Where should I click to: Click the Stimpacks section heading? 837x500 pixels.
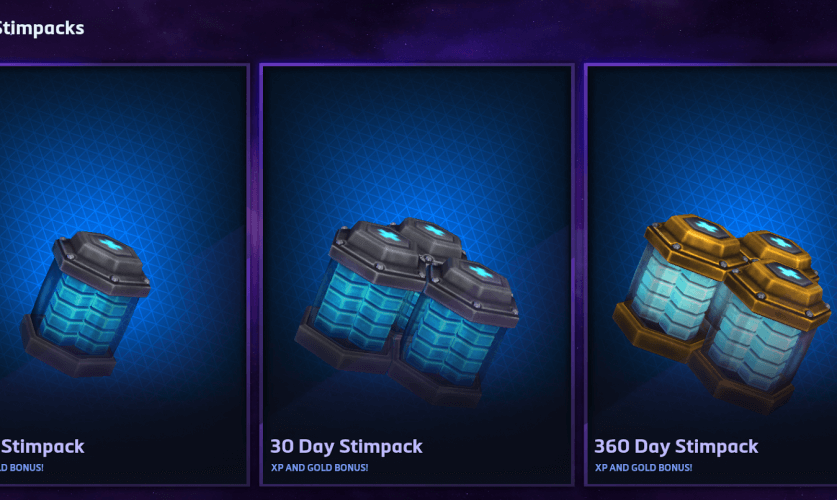42,28
